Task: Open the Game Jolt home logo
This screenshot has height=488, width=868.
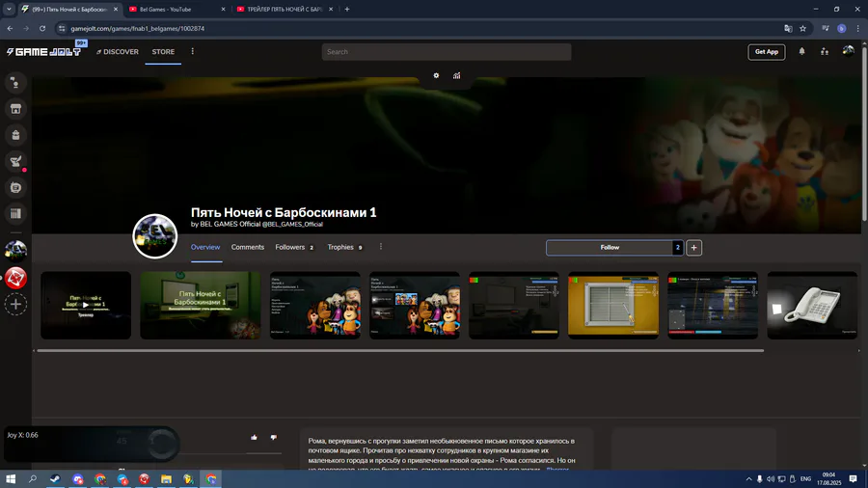Action: [x=43, y=51]
